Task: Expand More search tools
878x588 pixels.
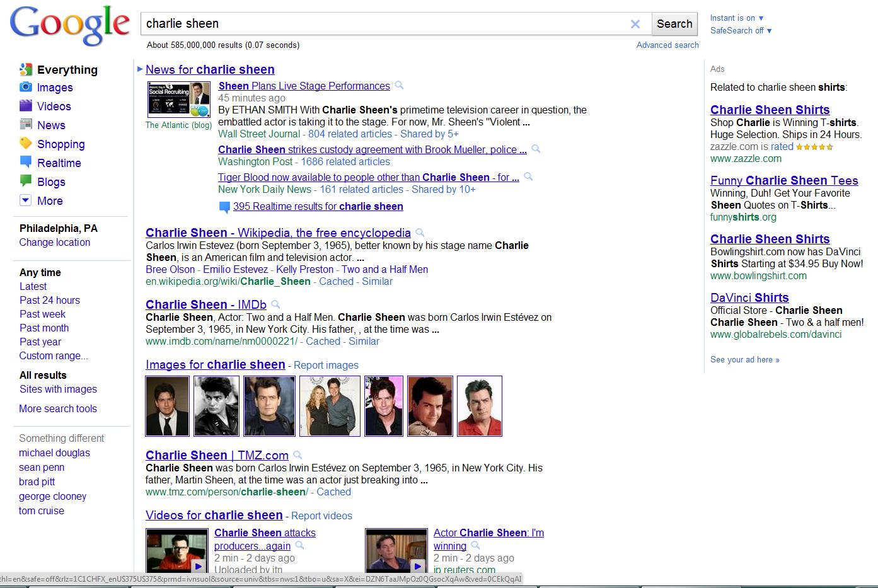Action: 58,408
